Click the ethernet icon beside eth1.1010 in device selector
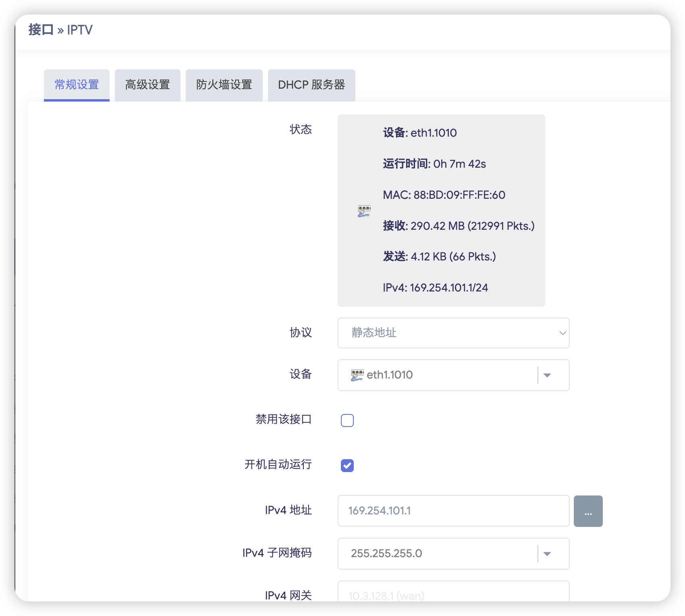685x616 pixels. (x=357, y=375)
